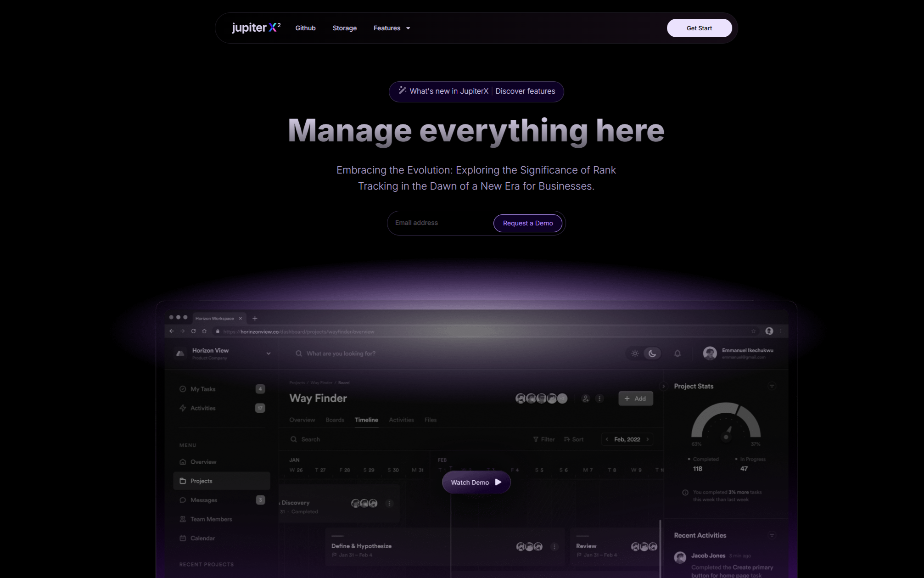Open the Storage nav item
Image resolution: width=924 pixels, height=578 pixels.
[x=344, y=28]
